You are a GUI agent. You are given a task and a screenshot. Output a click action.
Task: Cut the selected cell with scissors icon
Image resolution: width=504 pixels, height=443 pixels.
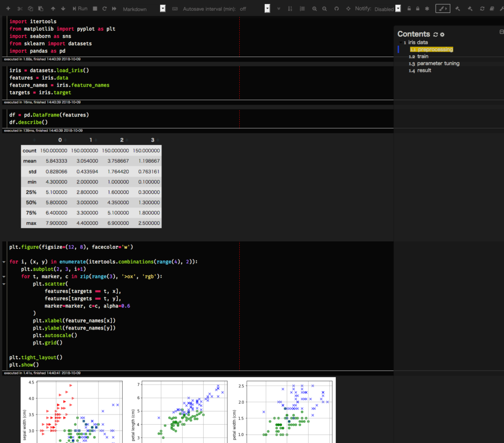click(x=20, y=9)
